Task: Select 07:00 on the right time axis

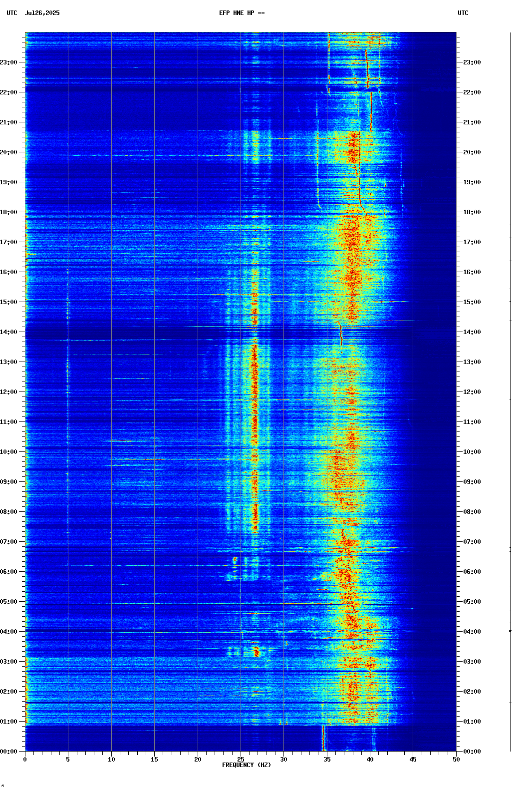Action: point(472,542)
